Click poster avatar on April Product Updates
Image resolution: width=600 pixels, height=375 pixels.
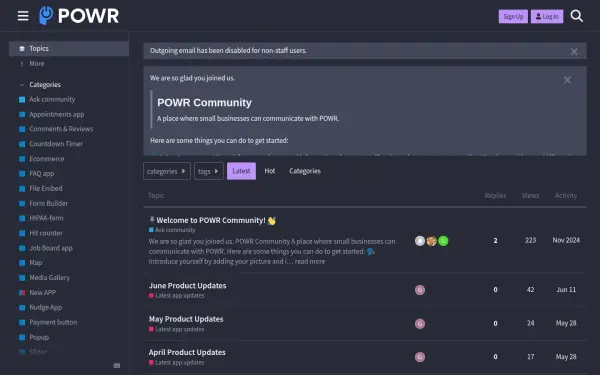tap(420, 357)
